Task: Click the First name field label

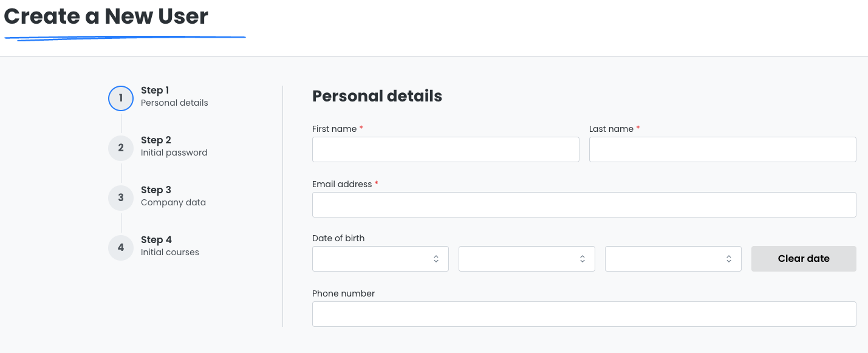Action: click(334, 129)
